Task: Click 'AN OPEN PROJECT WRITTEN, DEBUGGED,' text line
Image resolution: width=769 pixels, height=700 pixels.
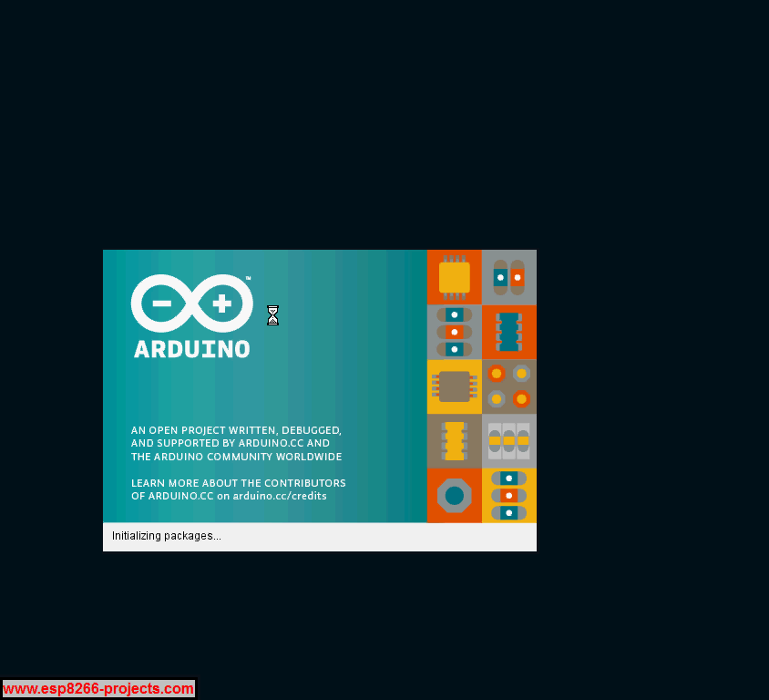Action: [x=236, y=430]
